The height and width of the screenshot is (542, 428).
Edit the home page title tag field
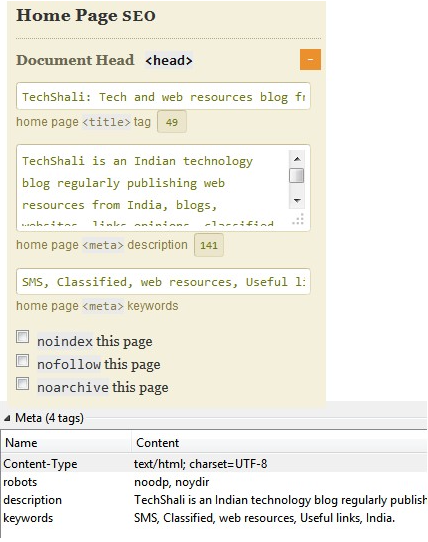tap(163, 96)
